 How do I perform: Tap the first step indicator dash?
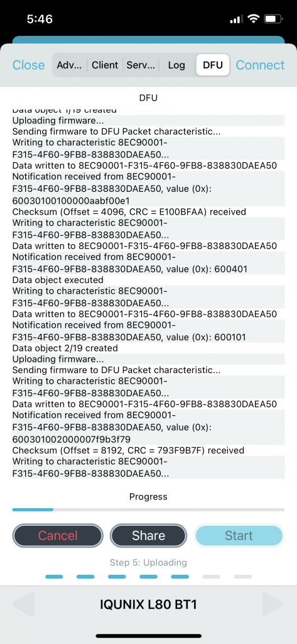(54, 577)
